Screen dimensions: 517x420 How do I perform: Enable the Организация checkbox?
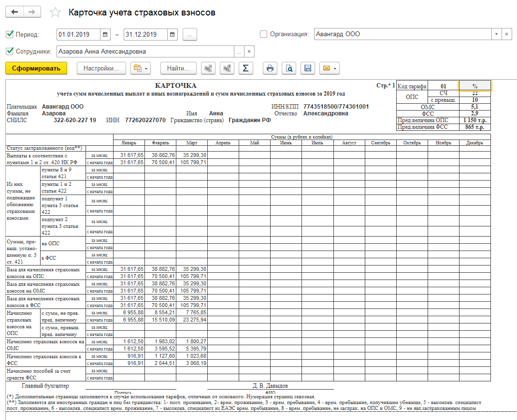coord(263,34)
